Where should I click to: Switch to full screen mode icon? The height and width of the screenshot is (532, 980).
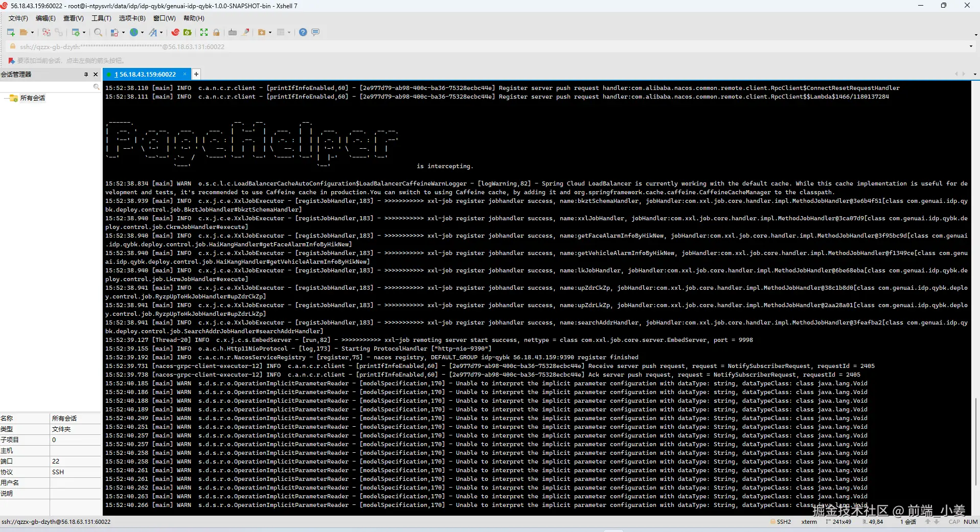204,32
